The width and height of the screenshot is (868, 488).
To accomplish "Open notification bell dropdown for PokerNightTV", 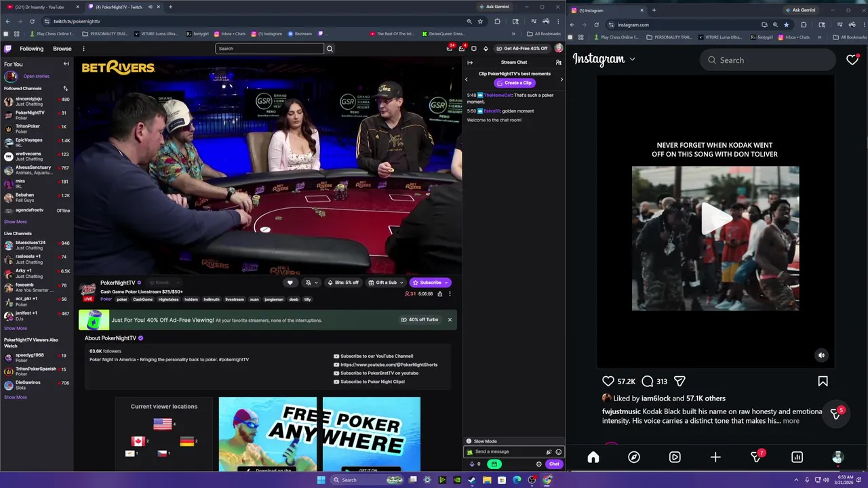I will pos(311,283).
